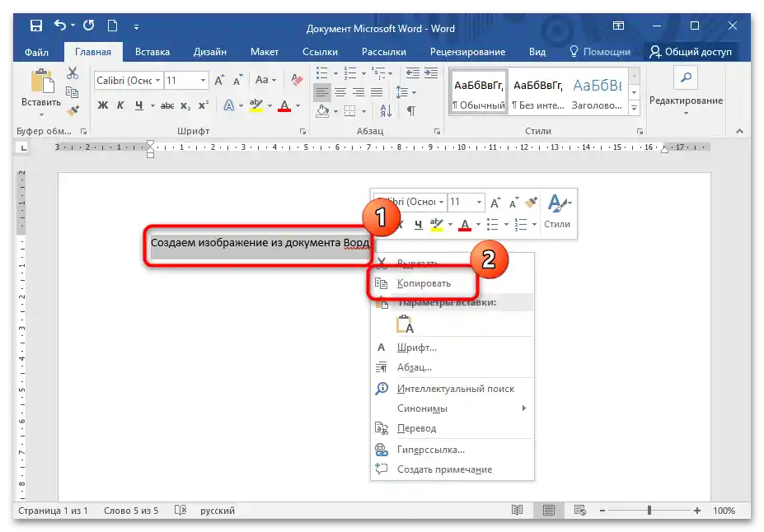Open change case Aa dropdown
This screenshot has width=764, height=532.
(x=265, y=80)
